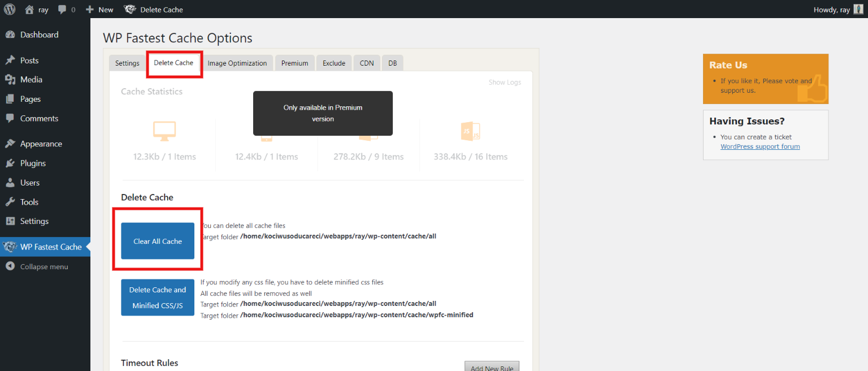Open the comments bubble icon in admin bar
868x371 pixels.
(x=62, y=10)
